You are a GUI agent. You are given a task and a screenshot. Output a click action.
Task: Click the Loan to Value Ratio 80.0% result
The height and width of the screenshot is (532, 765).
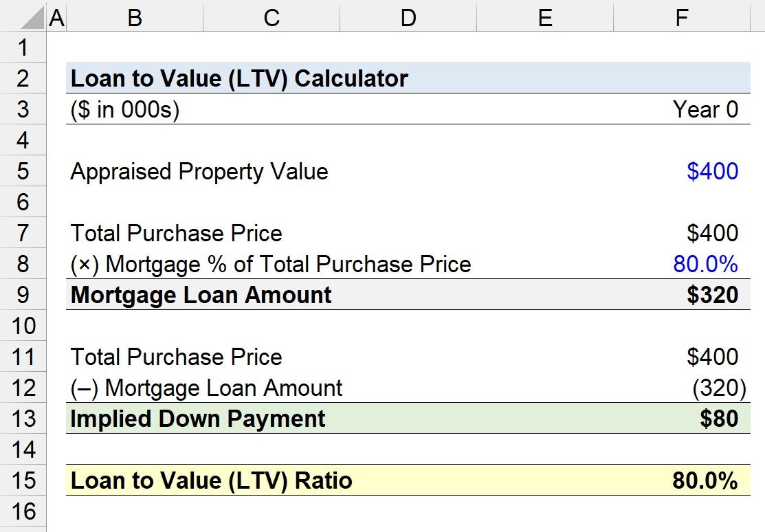point(682,480)
